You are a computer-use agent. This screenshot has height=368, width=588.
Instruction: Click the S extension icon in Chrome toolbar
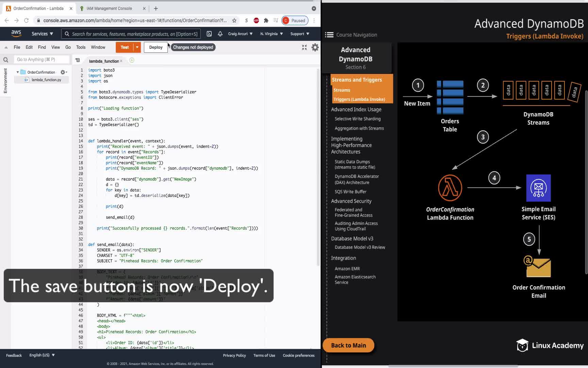(246, 20)
